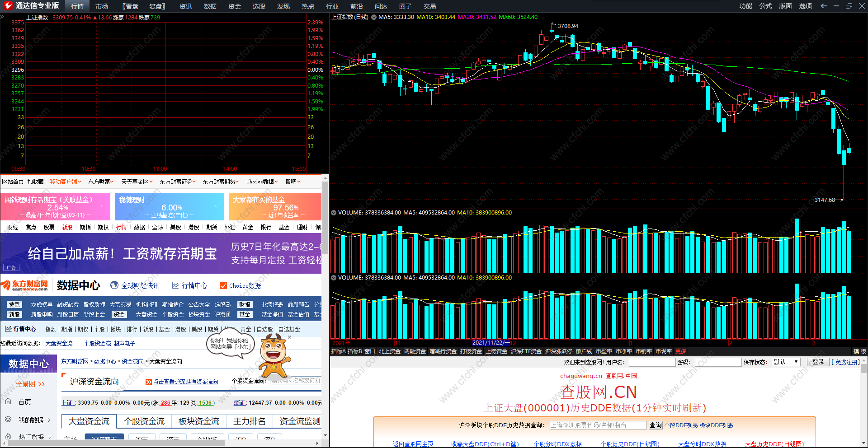Click the Choice数据 orange checkbox icon
Screen dimensions: 868x448
pos(223,285)
